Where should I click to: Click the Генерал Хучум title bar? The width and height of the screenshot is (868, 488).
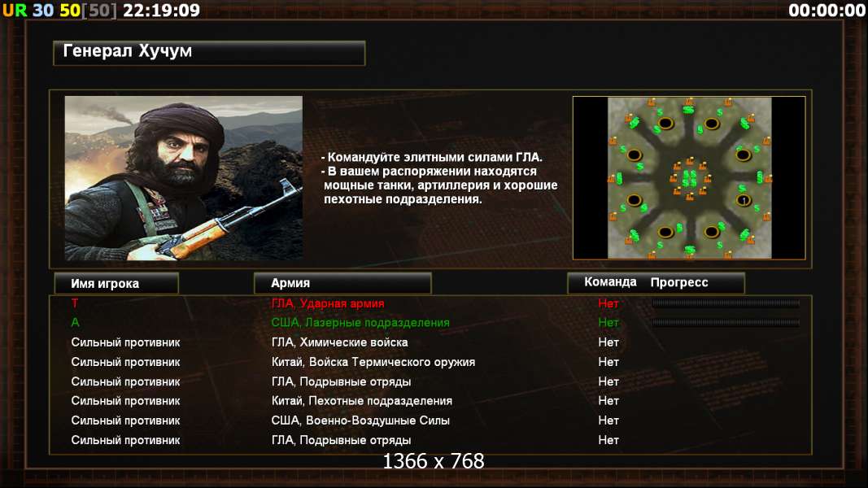[209, 53]
